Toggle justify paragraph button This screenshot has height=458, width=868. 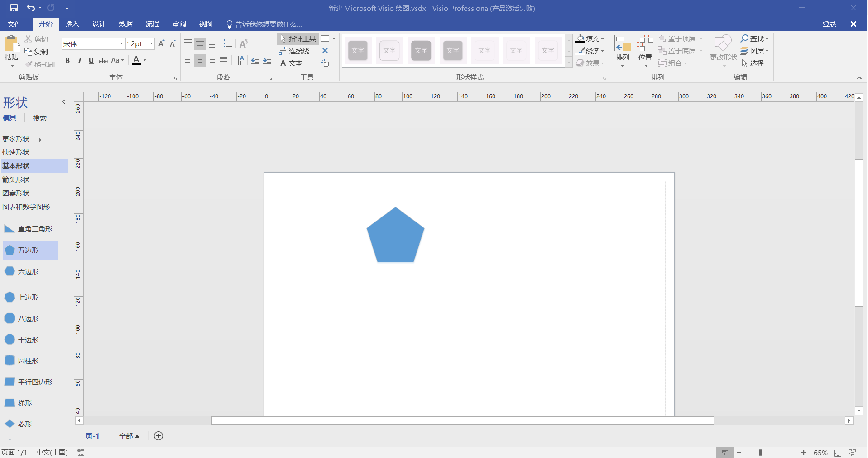pos(224,60)
